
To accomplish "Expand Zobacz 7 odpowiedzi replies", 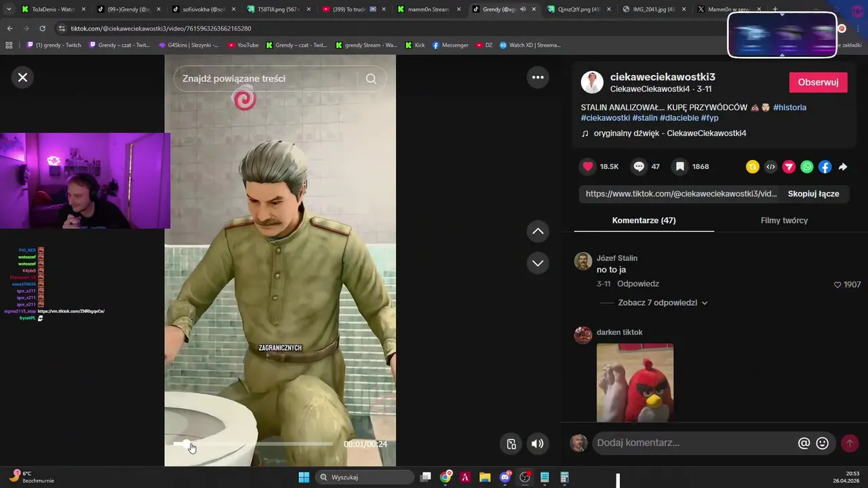I will (663, 303).
